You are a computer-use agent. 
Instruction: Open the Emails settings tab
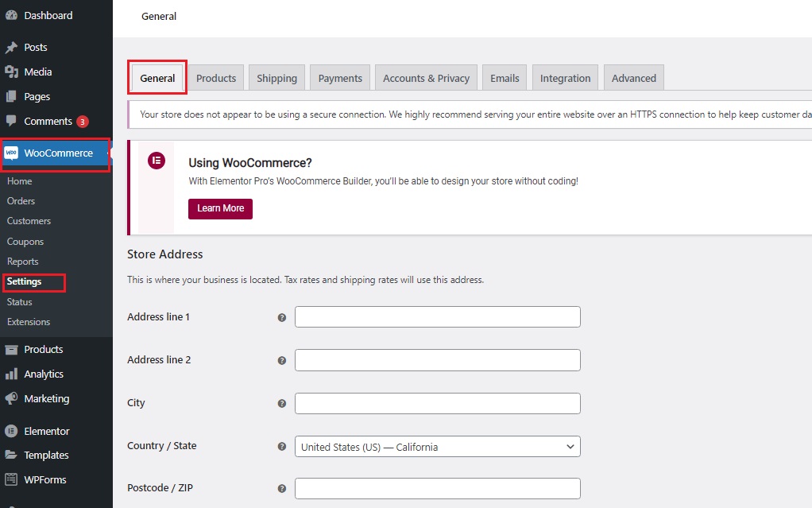click(505, 78)
